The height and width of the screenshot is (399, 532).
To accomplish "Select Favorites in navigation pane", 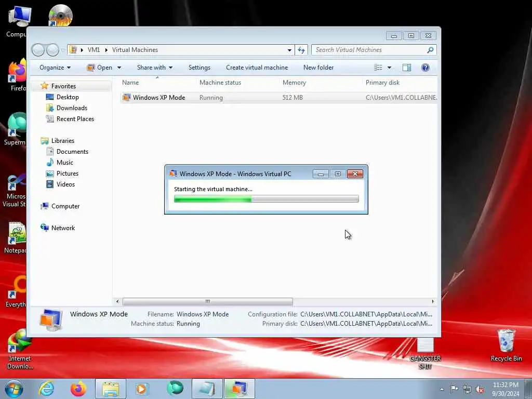I will coord(63,86).
